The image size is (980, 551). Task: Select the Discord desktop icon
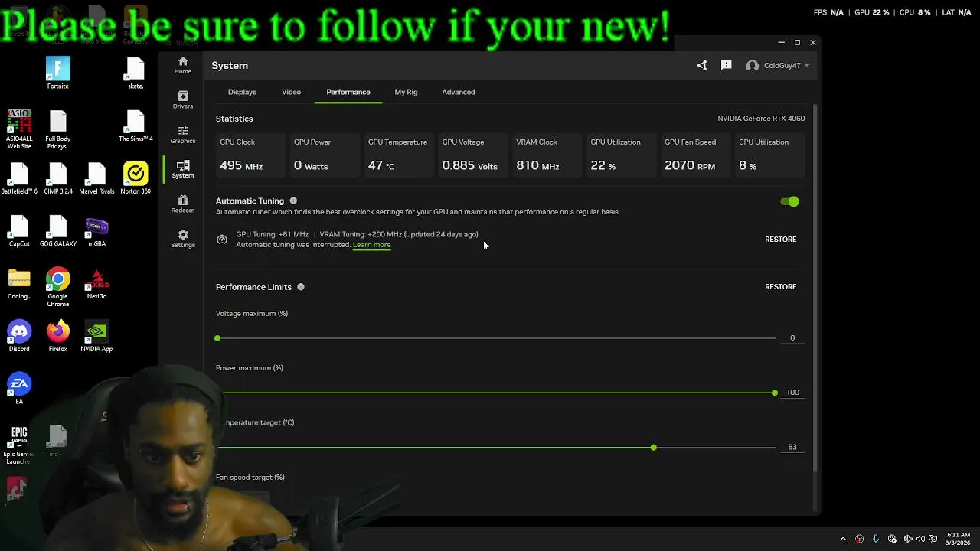click(x=19, y=337)
